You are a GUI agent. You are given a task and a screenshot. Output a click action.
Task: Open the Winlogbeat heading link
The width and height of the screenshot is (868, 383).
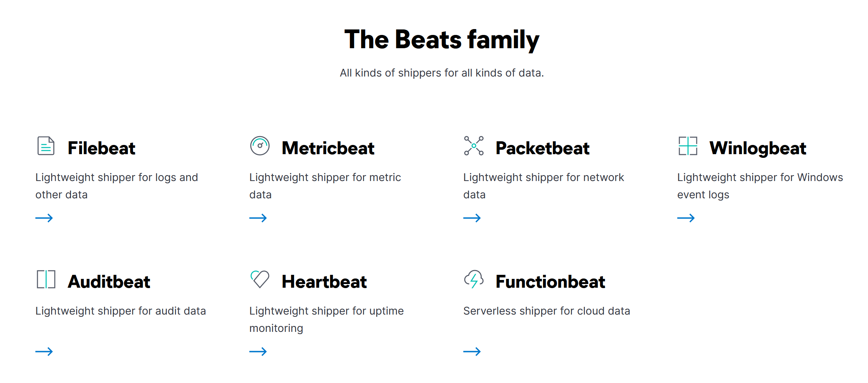[758, 148]
